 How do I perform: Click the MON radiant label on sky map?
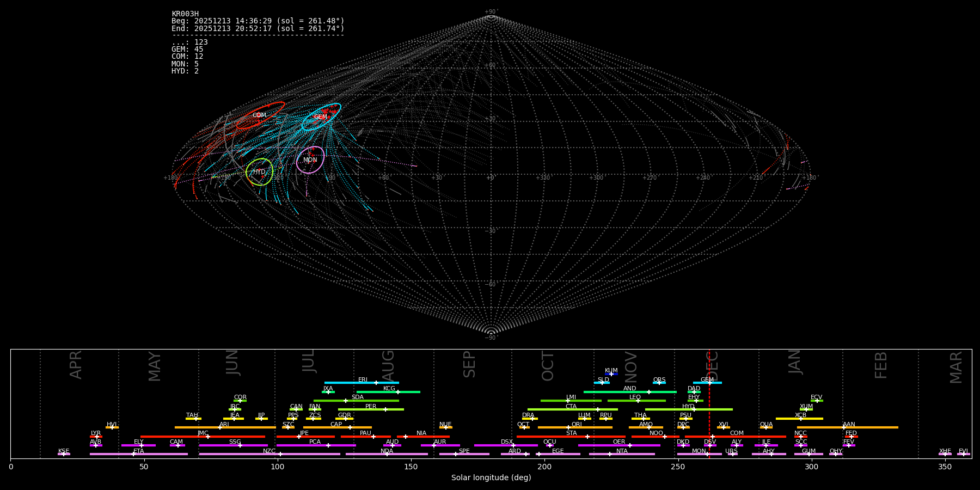(310, 160)
